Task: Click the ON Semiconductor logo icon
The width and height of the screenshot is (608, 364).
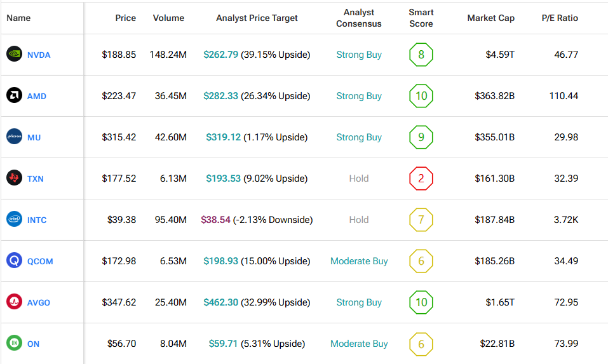Action: point(14,344)
